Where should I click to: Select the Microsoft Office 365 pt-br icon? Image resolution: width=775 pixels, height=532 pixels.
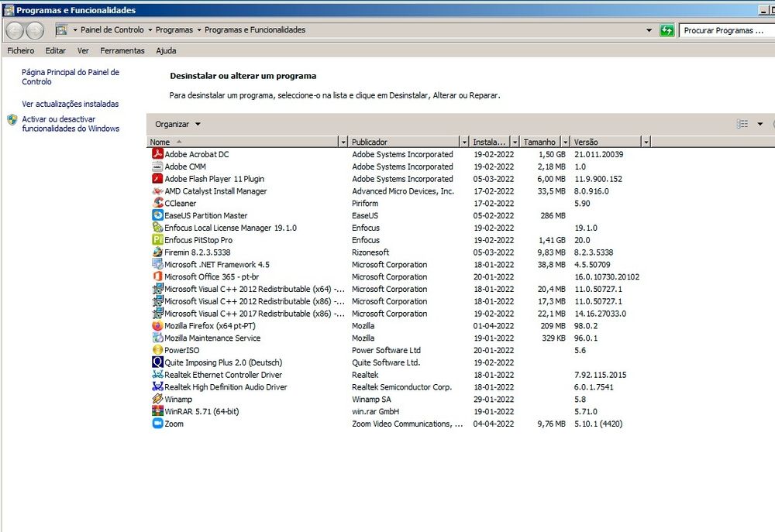tap(157, 276)
